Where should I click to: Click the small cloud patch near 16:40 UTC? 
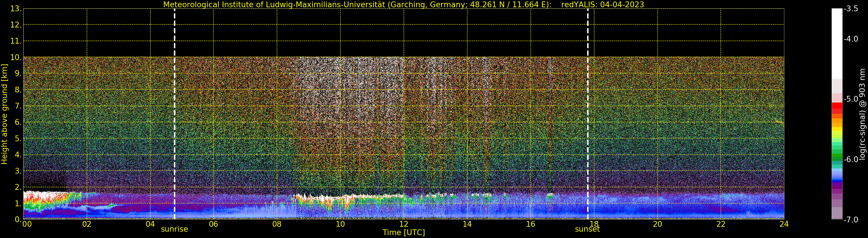[550, 195]
